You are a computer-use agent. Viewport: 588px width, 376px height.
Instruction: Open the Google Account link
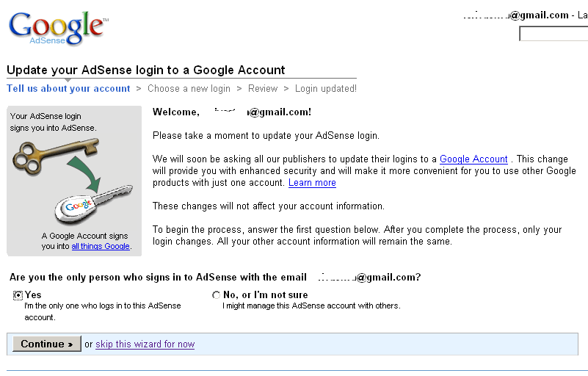(x=473, y=159)
